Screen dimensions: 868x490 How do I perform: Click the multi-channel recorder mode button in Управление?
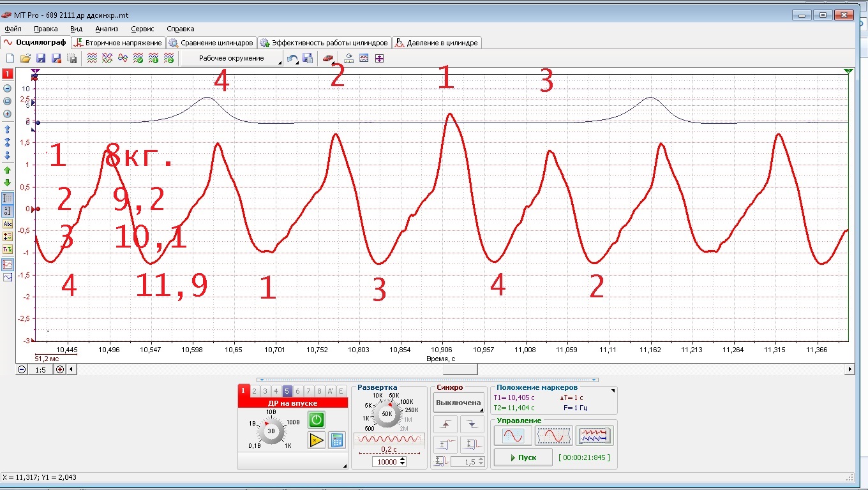(595, 436)
